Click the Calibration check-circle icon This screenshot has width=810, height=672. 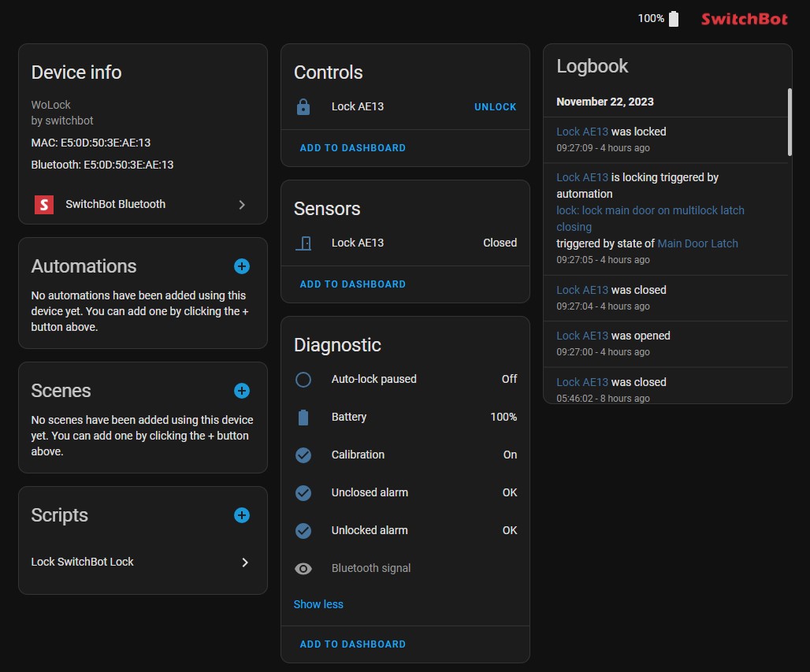[303, 455]
